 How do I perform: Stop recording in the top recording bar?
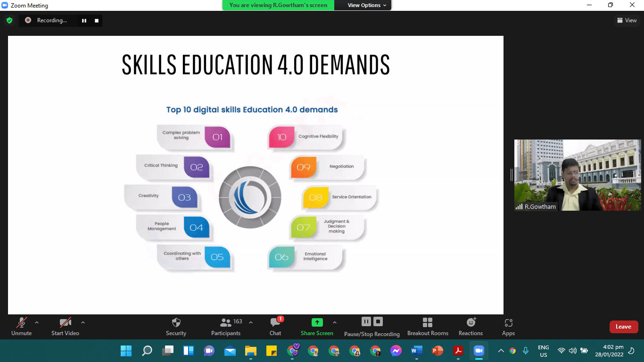point(97,20)
